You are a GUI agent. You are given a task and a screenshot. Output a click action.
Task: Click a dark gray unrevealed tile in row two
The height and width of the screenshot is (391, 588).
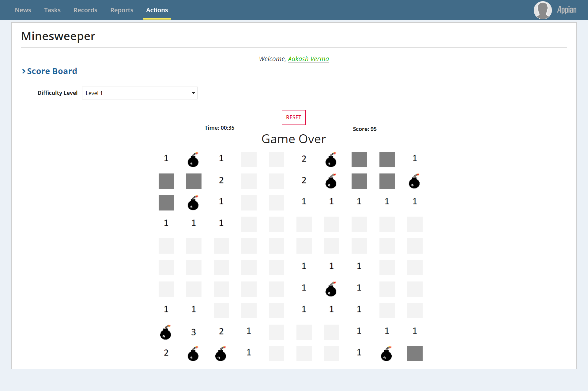(166, 181)
